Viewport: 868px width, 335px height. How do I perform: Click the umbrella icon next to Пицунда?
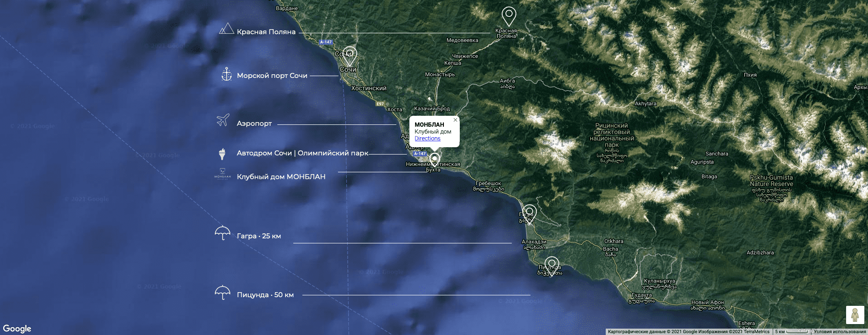(223, 292)
